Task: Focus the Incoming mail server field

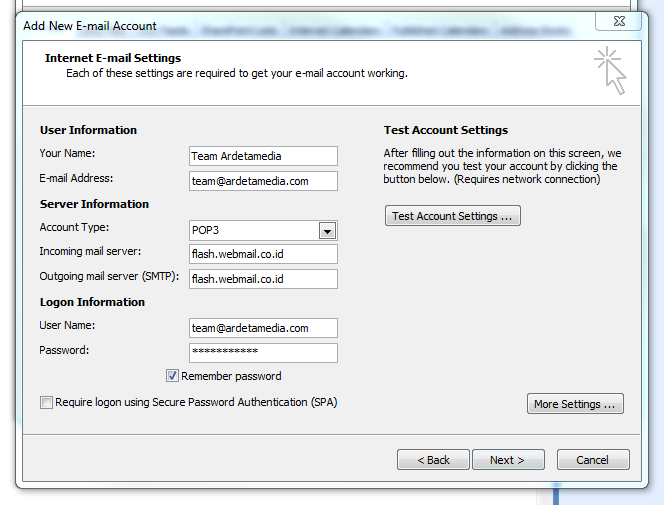Action: point(263,254)
